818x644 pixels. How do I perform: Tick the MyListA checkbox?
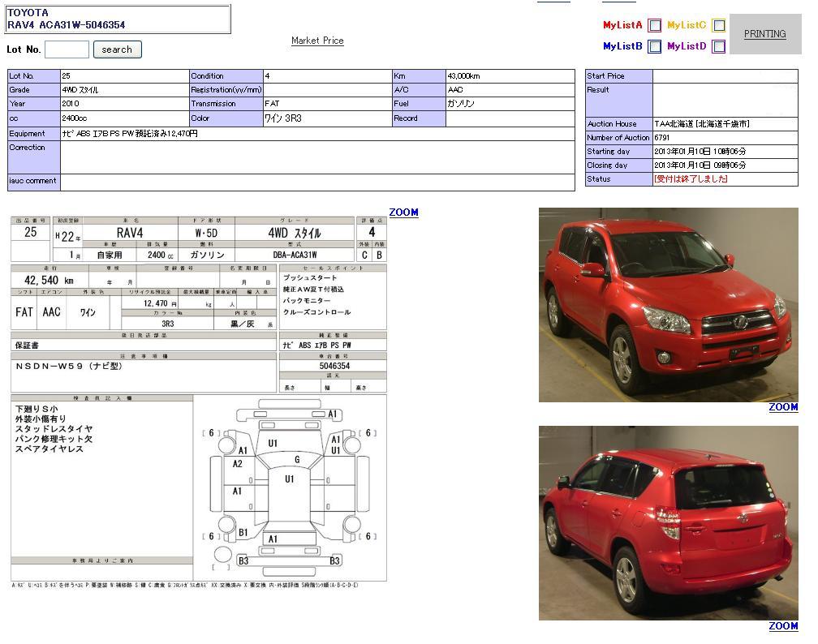[655, 25]
